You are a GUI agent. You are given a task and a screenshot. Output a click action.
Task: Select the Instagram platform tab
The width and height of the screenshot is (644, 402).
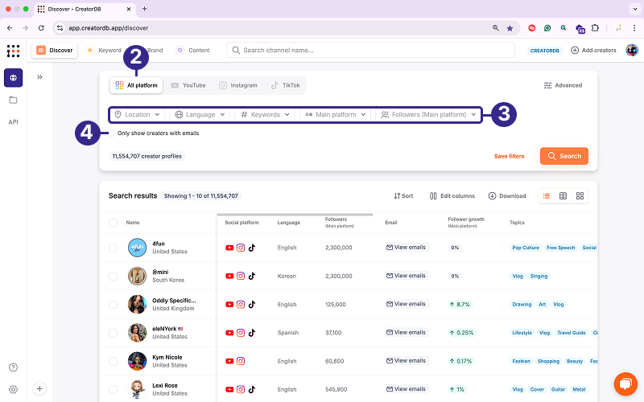(x=238, y=85)
